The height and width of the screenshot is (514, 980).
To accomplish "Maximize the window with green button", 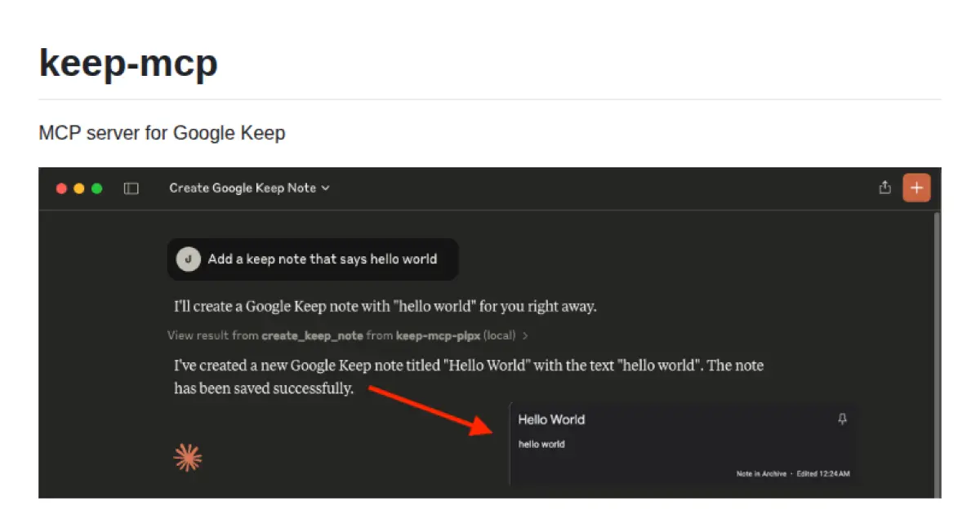I will (x=97, y=188).
